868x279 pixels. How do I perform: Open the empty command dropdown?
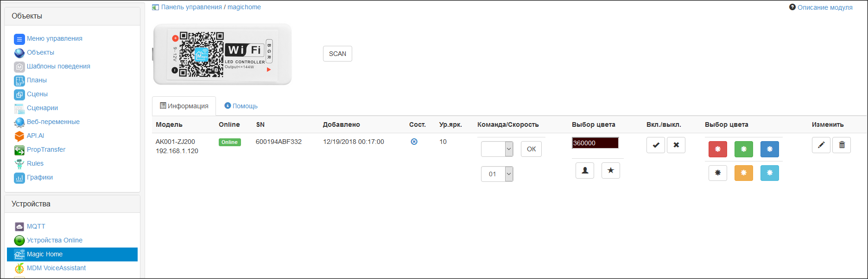tap(497, 149)
